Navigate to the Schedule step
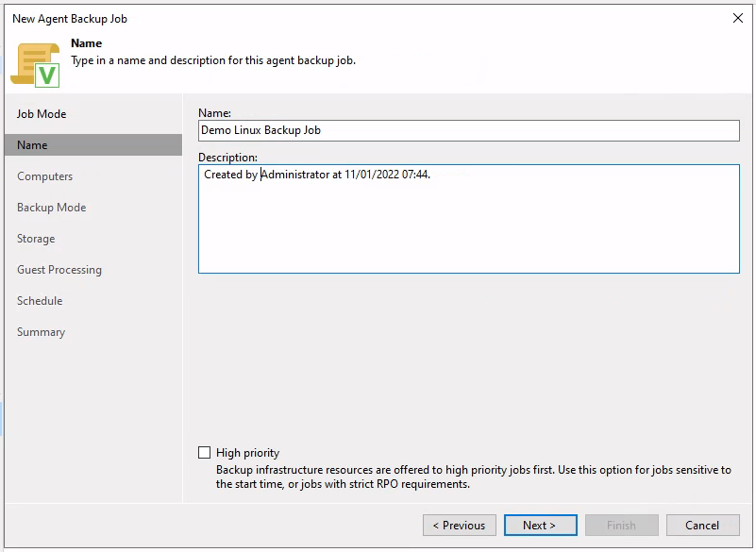This screenshot has width=756, height=552. [x=40, y=301]
